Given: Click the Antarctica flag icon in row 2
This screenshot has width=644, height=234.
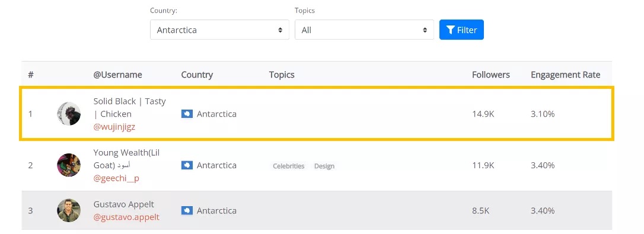Looking at the screenshot, I should (x=187, y=165).
